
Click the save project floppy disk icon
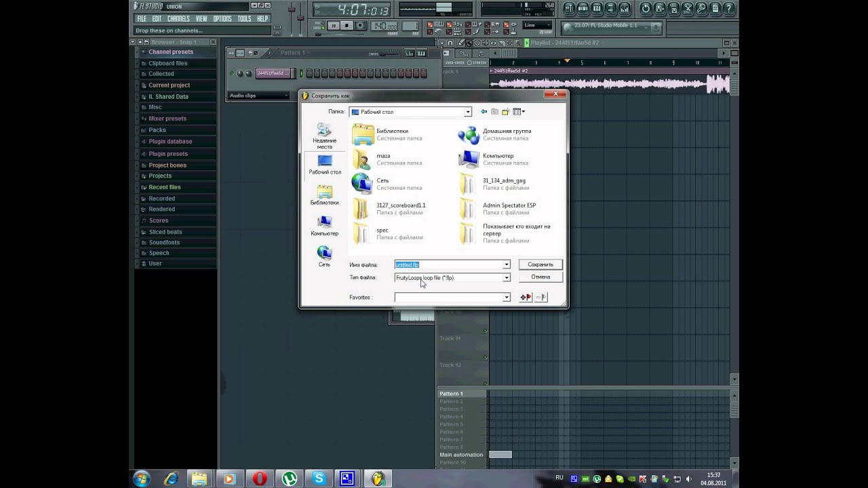pos(659,9)
